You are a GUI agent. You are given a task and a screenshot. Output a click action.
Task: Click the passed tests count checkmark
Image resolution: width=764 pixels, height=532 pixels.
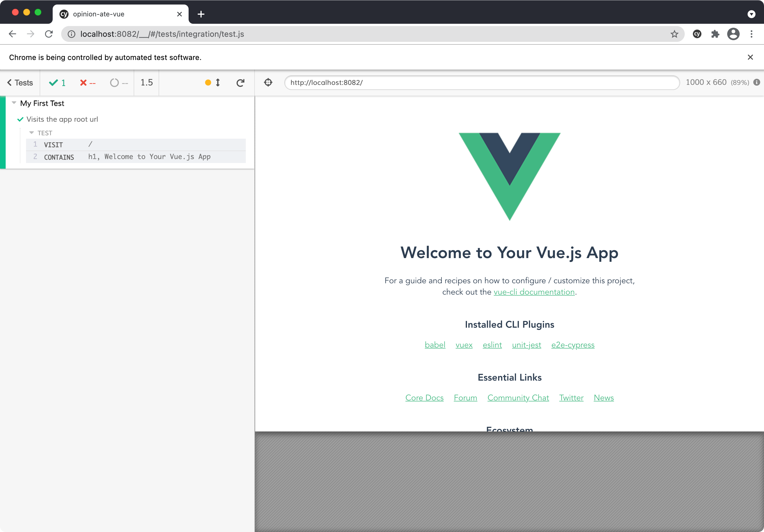click(57, 83)
